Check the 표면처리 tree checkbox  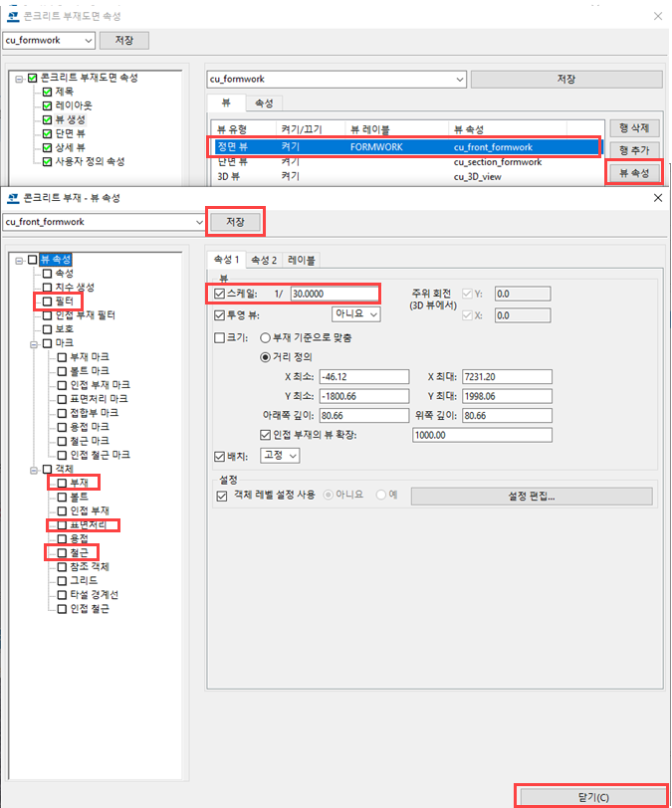[x=62, y=525]
